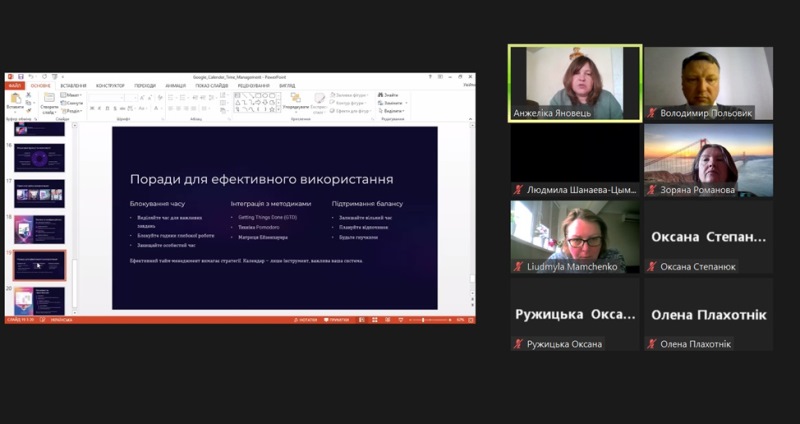Click the Paste (Вставити) clipboard icon
The width and height of the screenshot is (800, 424).
point(15,98)
